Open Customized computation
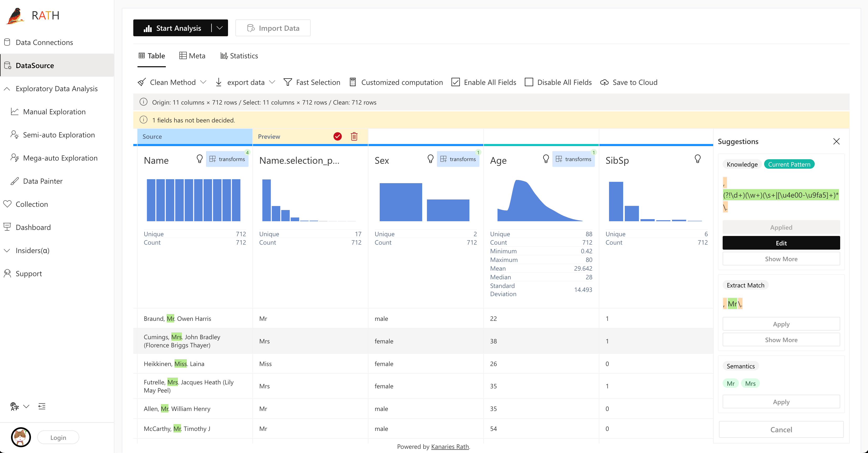This screenshot has width=868, height=453. click(396, 82)
